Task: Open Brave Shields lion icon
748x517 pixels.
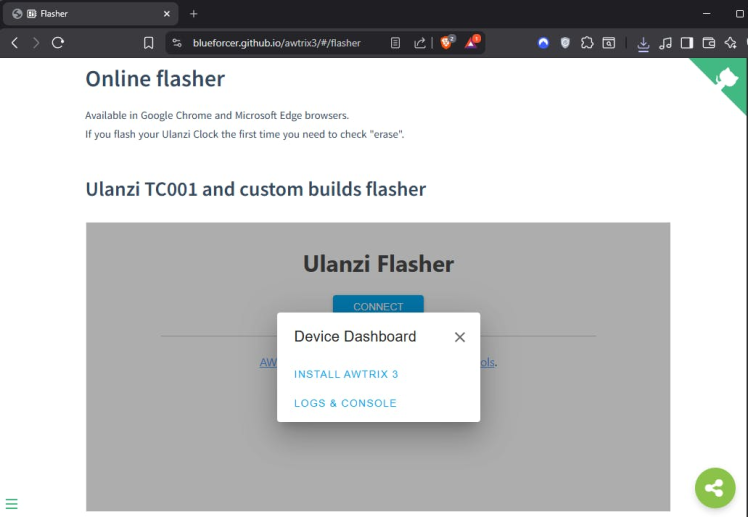Action: pos(447,42)
